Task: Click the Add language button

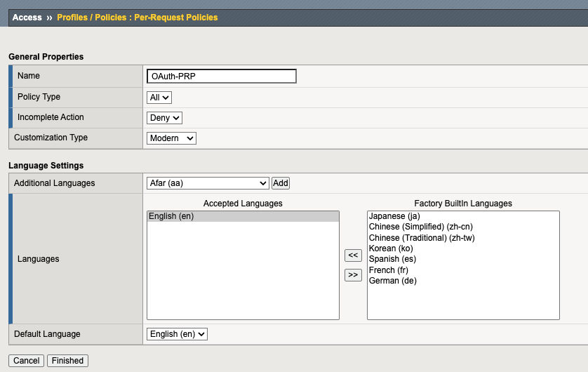Action: coord(281,183)
